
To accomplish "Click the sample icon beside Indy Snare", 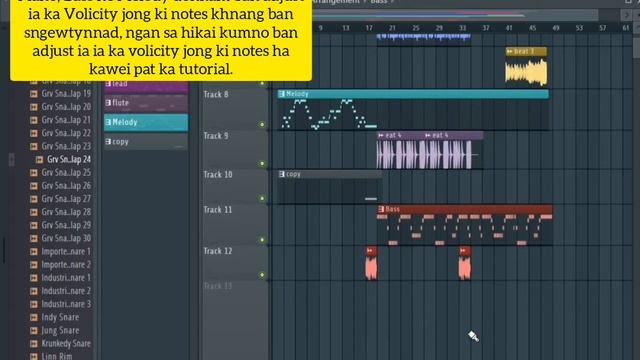I will pos(34,317).
